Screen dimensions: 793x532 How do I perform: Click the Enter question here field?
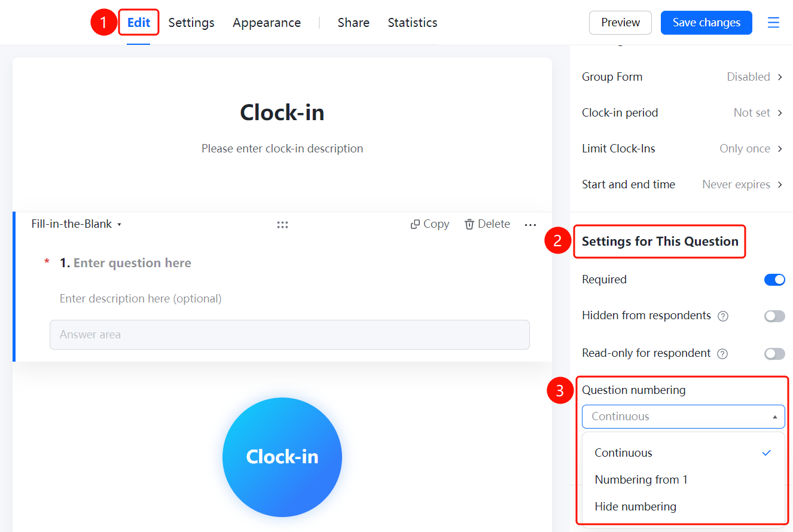click(132, 263)
